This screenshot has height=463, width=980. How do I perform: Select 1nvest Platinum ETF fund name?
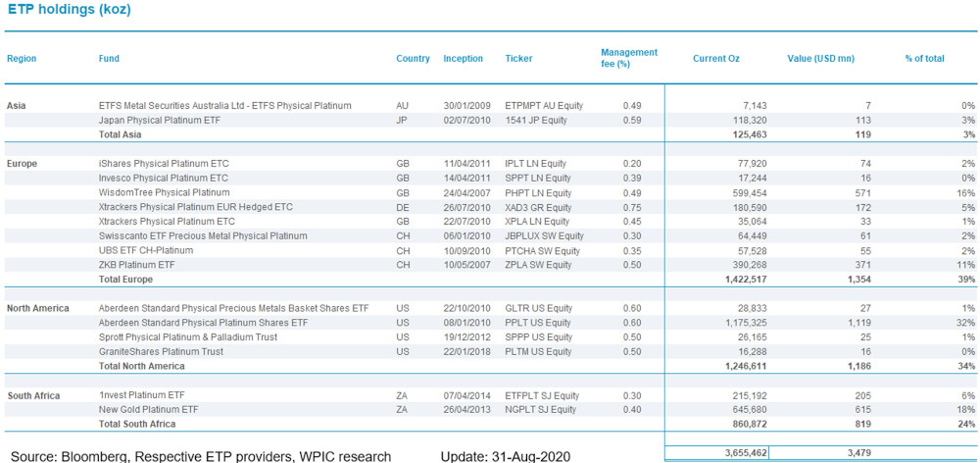point(142,395)
